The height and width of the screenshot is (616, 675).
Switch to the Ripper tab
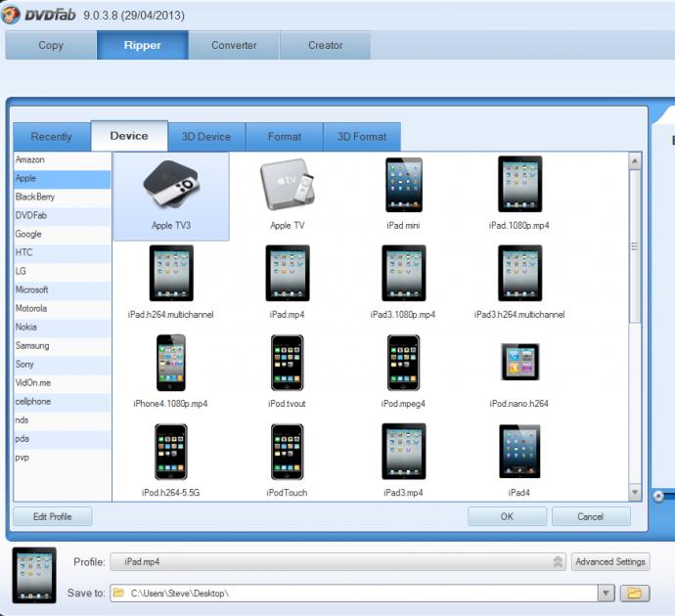click(143, 45)
